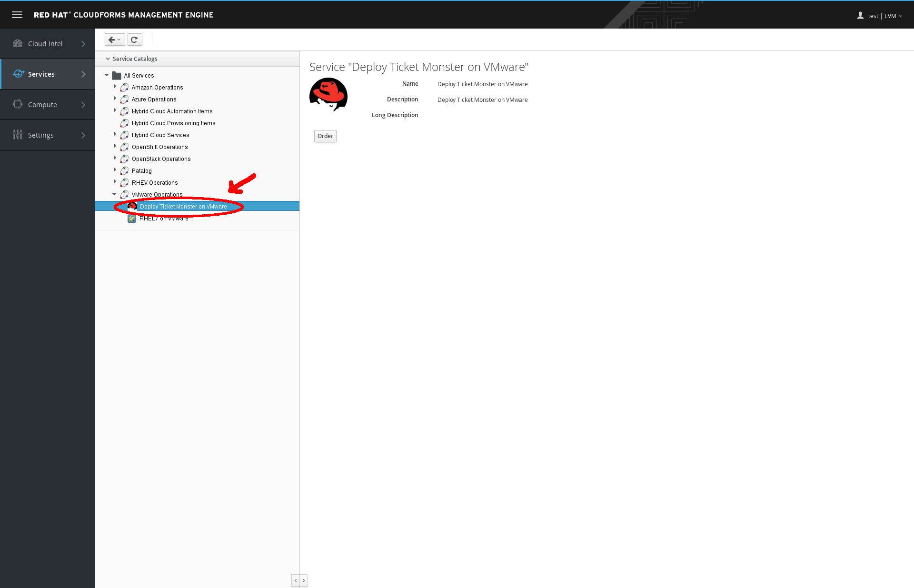Expand Services chevron arrow
The image size is (914, 588).
[83, 74]
